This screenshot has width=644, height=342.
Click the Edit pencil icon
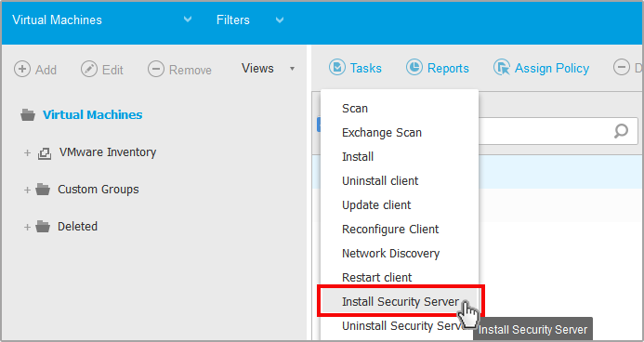click(89, 69)
